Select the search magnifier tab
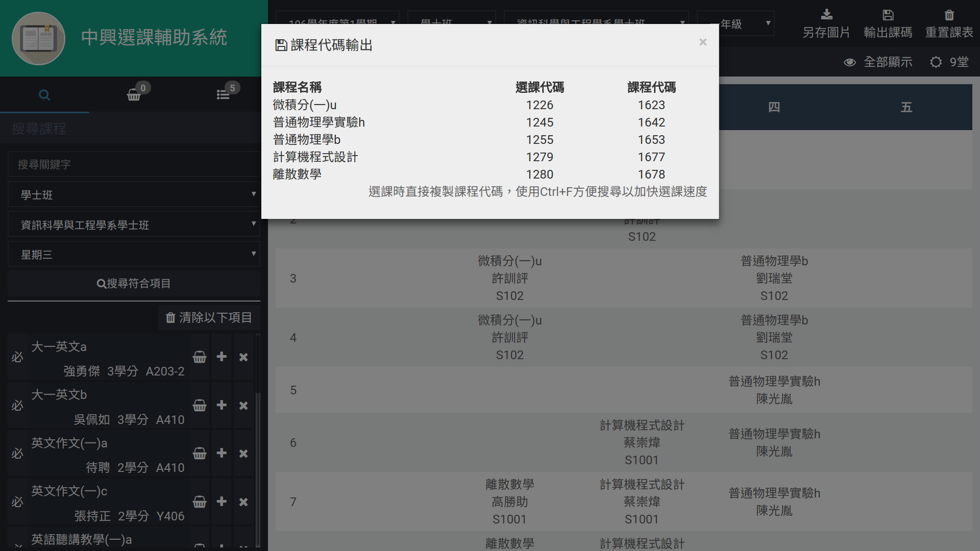This screenshot has width=980, height=551. point(44,95)
